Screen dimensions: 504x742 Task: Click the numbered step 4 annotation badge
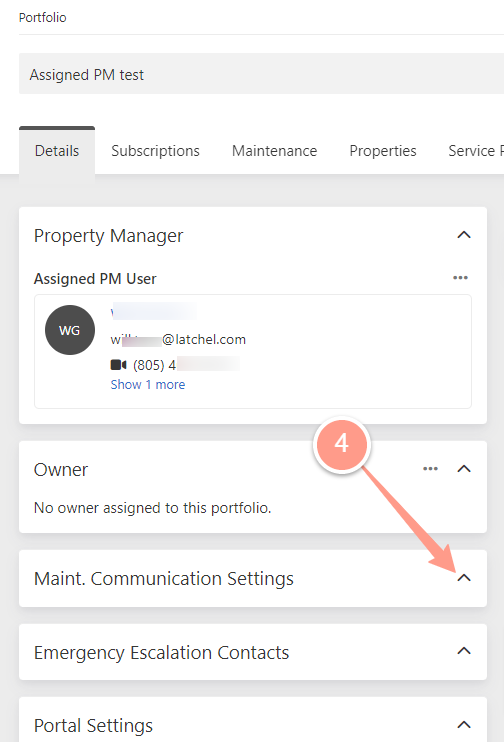341,444
